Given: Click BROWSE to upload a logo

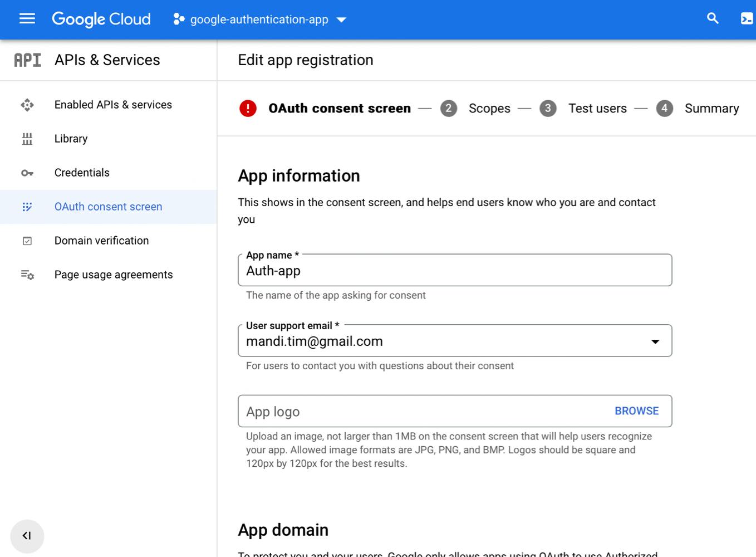Looking at the screenshot, I should click(x=636, y=411).
